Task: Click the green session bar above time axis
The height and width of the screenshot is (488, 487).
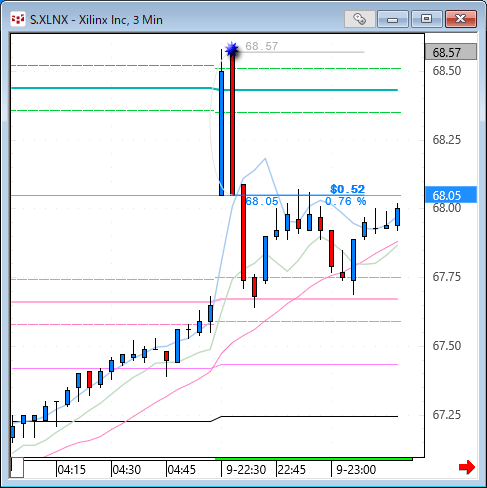Action: tap(314, 459)
